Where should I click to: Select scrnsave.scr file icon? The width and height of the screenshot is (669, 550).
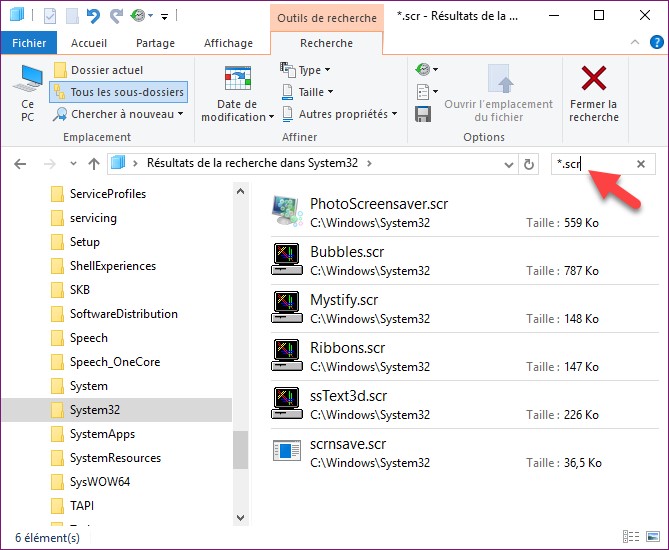(x=287, y=451)
